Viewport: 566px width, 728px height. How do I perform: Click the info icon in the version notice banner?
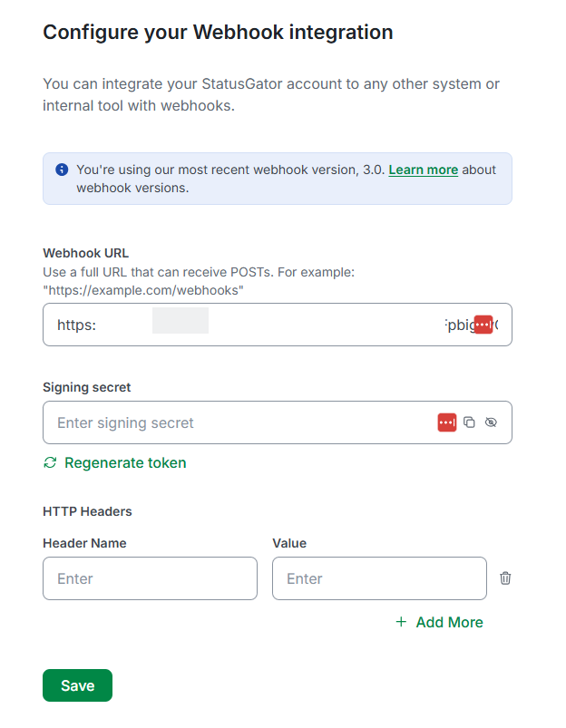click(x=61, y=169)
